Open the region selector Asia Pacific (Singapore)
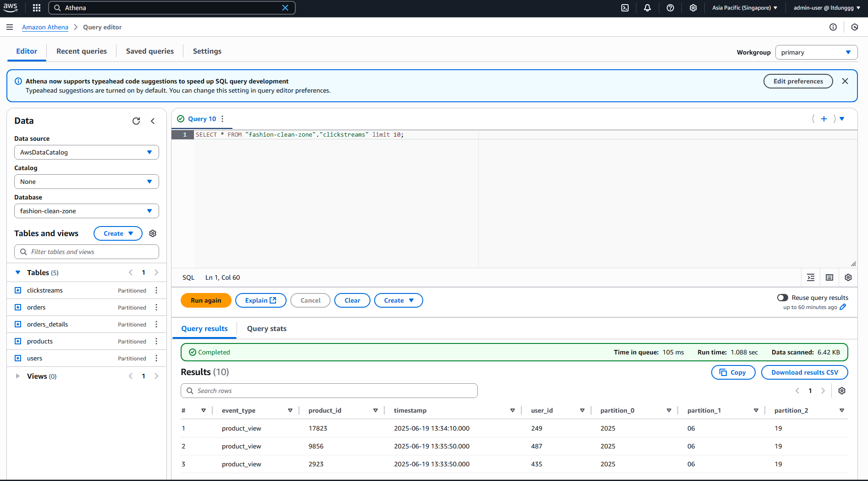The image size is (868, 481). [745, 8]
